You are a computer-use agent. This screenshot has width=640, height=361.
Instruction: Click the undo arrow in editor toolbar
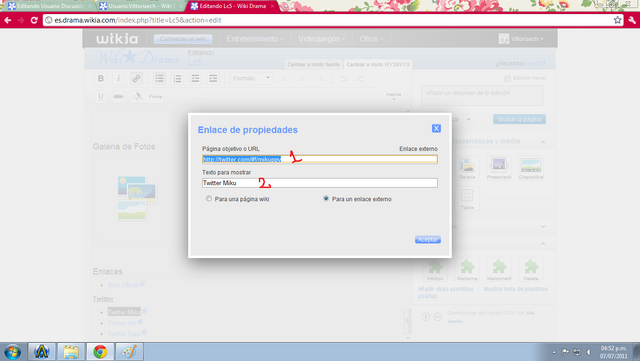pos(344,78)
